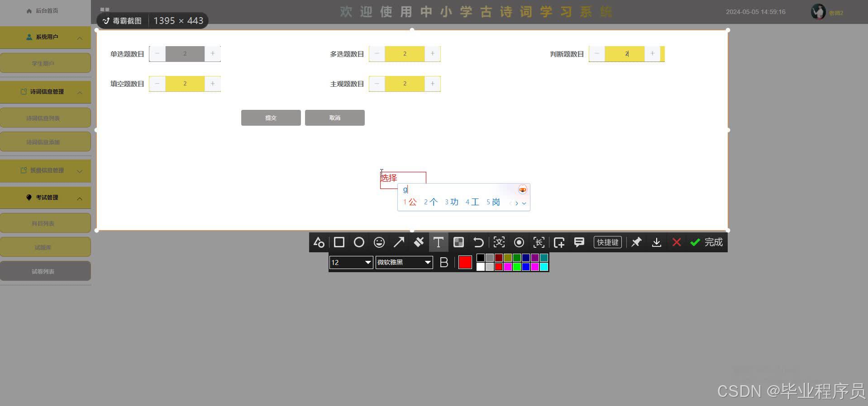Undo the last annotation
Image resolution: width=868 pixels, height=406 pixels.
pyautogui.click(x=478, y=242)
